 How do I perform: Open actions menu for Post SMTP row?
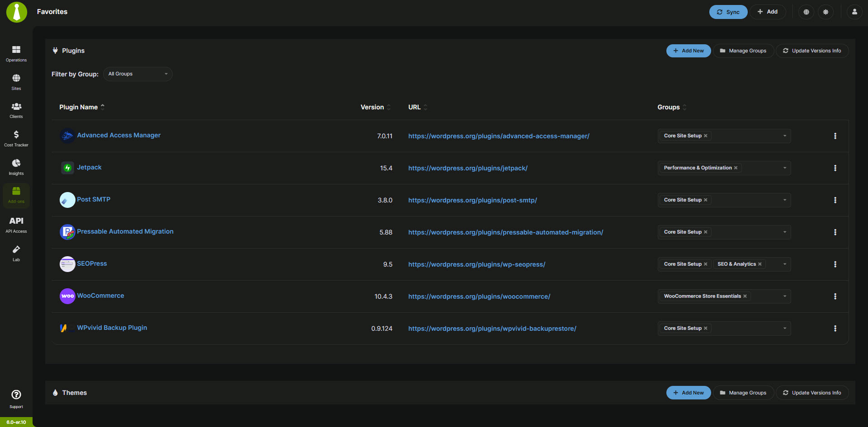tap(835, 200)
